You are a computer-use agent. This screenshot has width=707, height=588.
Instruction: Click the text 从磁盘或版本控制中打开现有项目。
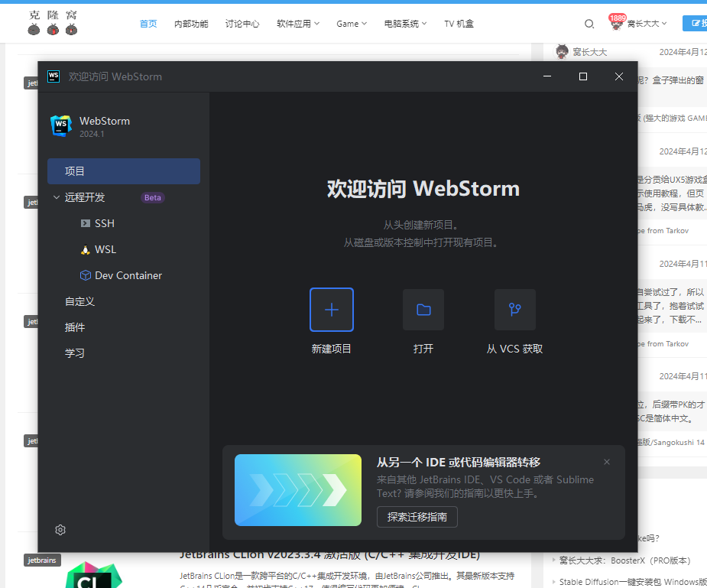[x=420, y=242]
